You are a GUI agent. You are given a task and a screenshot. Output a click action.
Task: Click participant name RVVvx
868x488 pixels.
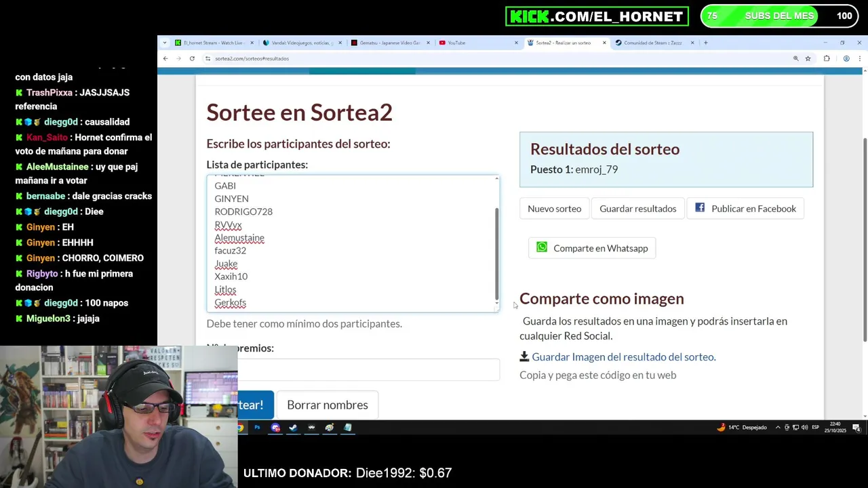click(x=228, y=225)
